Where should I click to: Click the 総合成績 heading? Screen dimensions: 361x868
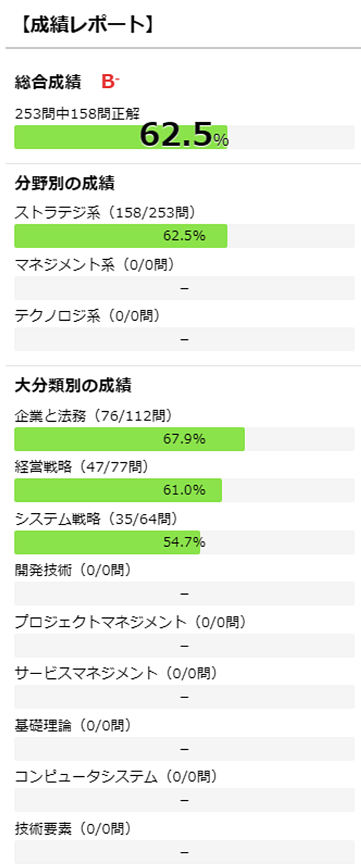click(x=48, y=82)
